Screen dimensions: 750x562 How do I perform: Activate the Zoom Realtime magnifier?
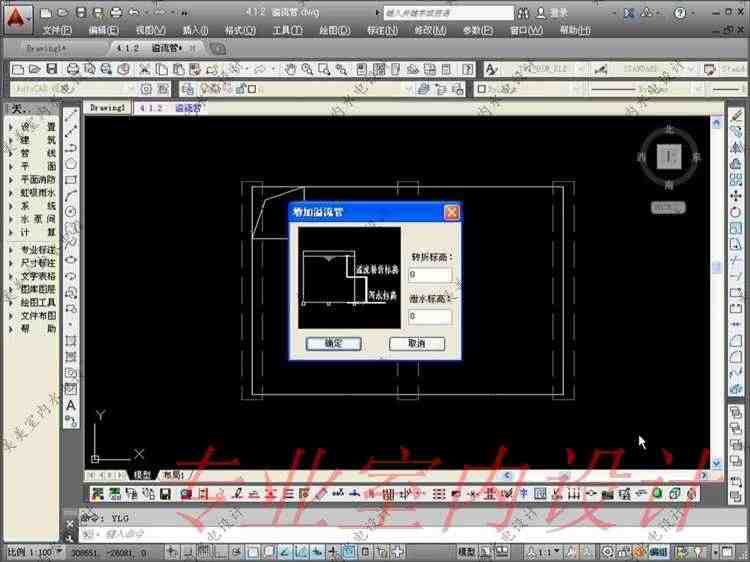pos(307,69)
